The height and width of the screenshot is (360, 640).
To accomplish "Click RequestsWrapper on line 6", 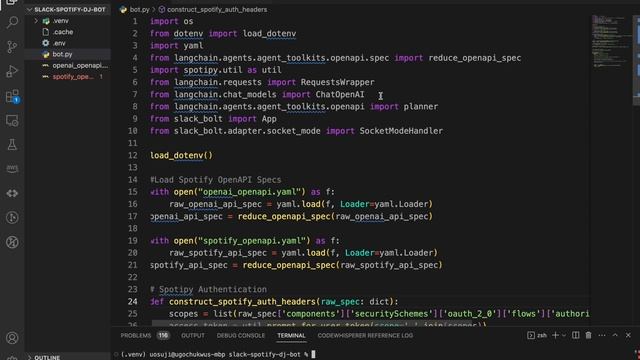I will [x=338, y=82].
